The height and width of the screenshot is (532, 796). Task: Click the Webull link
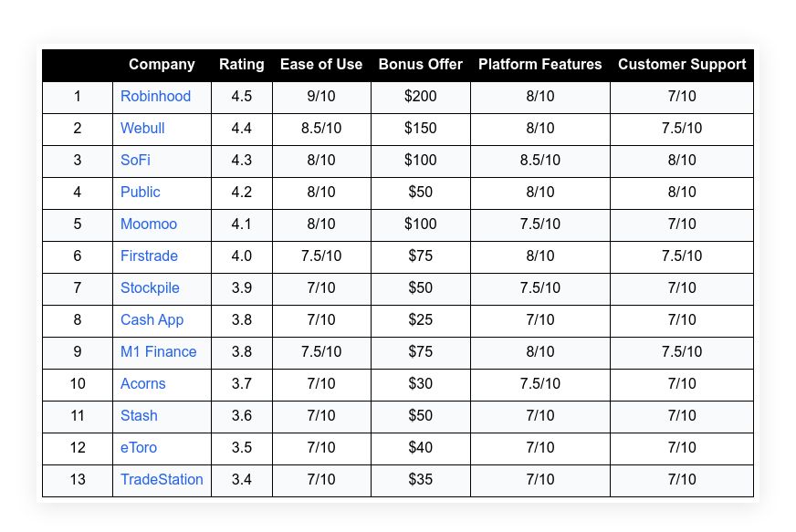tap(142, 129)
